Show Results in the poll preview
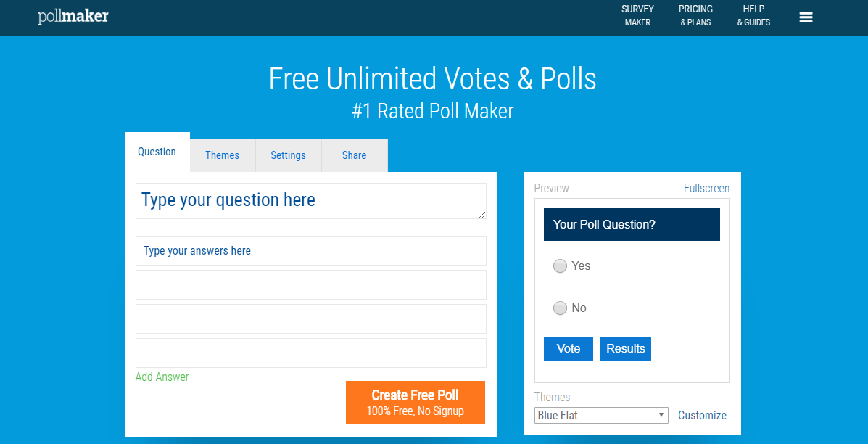The width and height of the screenshot is (868, 444). coord(626,349)
